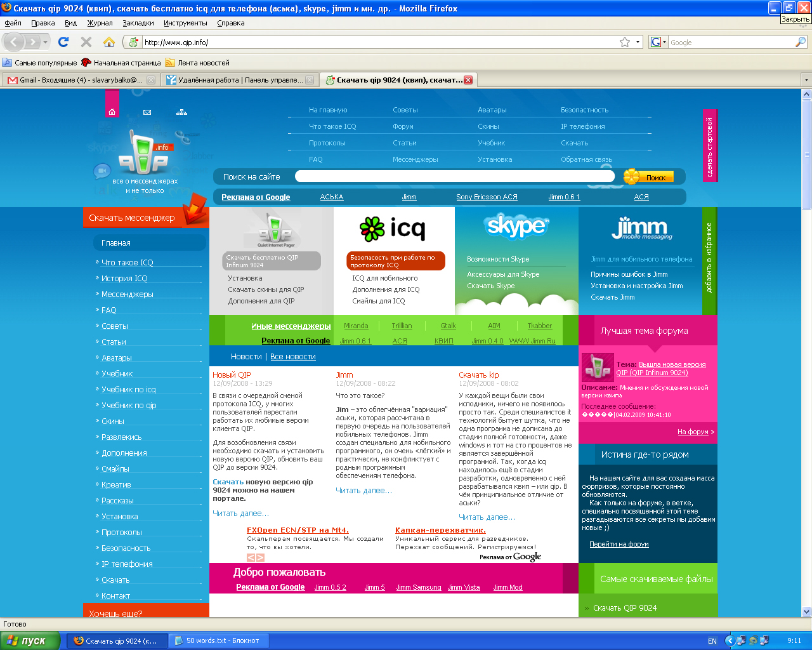The width and height of the screenshot is (812, 650).
Task: Follow the Перейти на форум link
Action: tap(619, 544)
